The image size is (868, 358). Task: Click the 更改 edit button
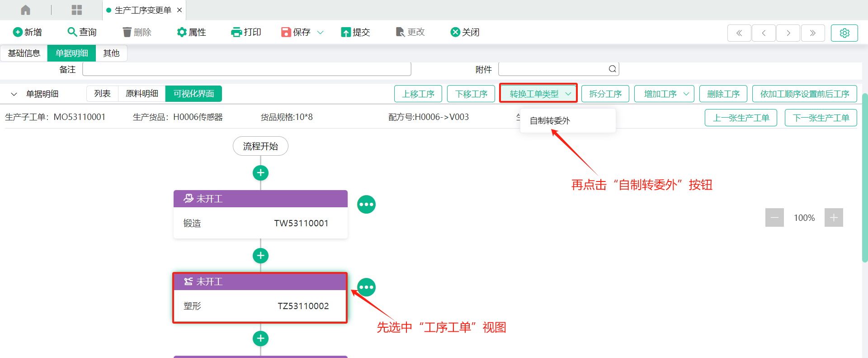tap(410, 32)
